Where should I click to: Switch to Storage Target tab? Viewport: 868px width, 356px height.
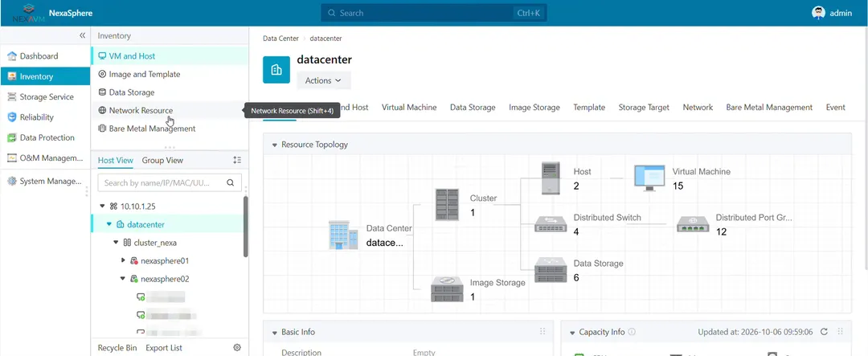point(644,108)
